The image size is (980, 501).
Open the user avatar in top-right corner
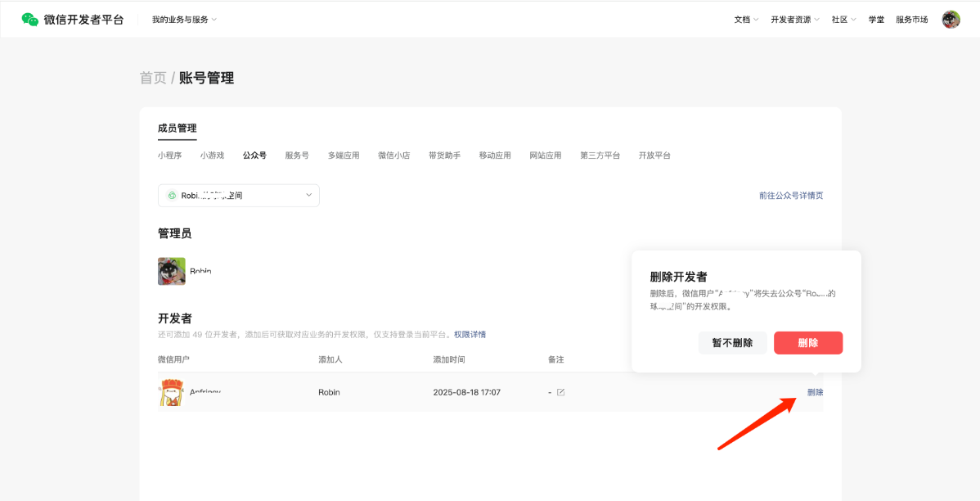(x=951, y=20)
